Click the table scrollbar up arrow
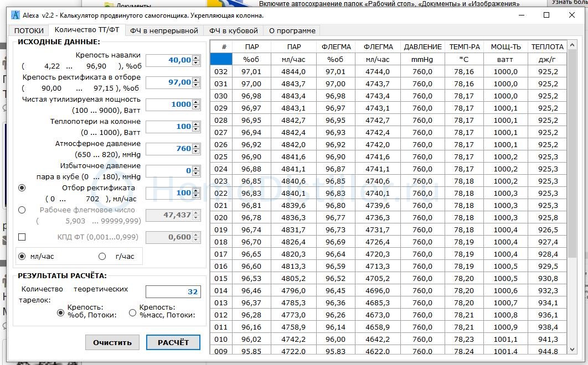 [x=572, y=45]
